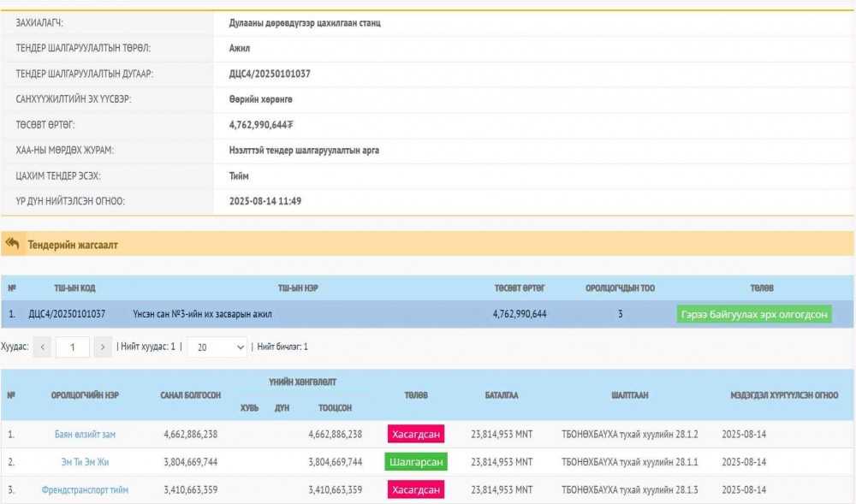Go to next page with right chevron

click(103, 347)
